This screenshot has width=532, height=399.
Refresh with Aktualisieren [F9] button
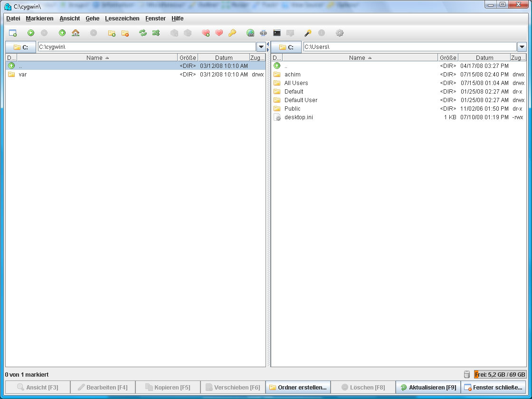point(428,387)
